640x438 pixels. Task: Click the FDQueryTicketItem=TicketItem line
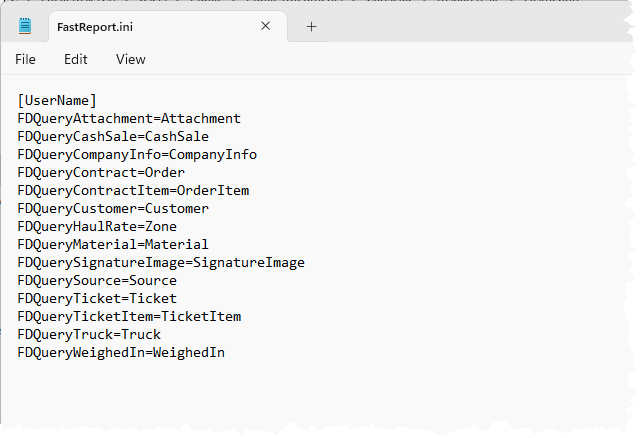(129, 316)
